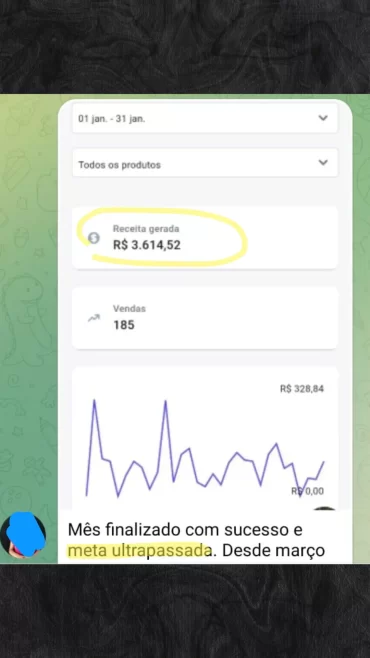Viewport: 370px width, 658px height.
Task: Click the purple revenue line chart
Action: click(x=205, y=449)
